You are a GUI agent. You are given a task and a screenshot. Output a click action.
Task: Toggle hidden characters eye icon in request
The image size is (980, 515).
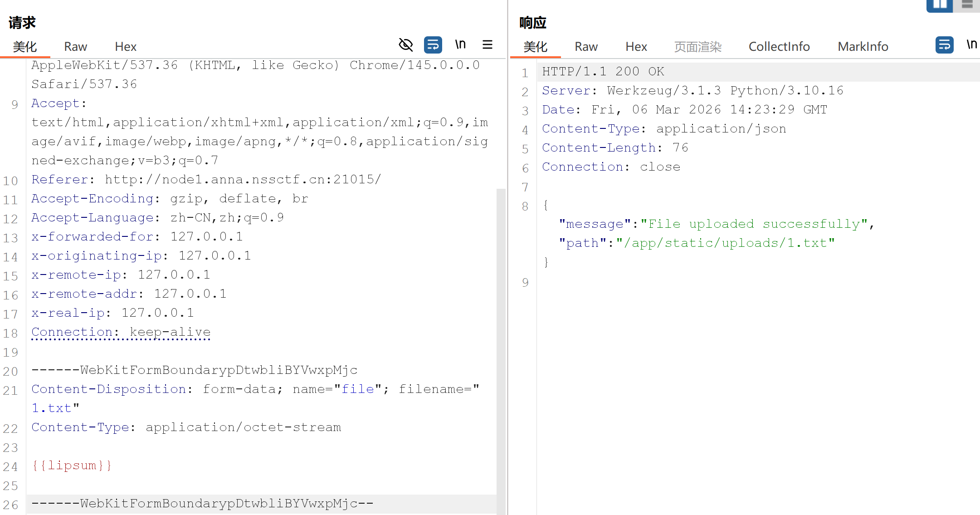(405, 45)
